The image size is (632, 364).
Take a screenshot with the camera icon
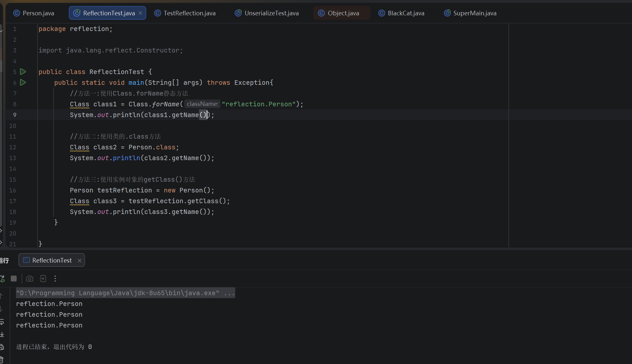pos(30,279)
